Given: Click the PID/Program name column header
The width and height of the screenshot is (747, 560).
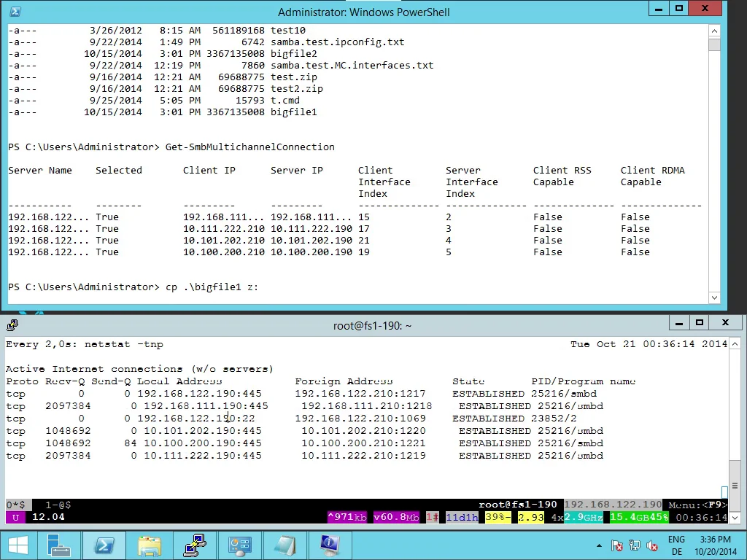Looking at the screenshot, I should point(583,381).
